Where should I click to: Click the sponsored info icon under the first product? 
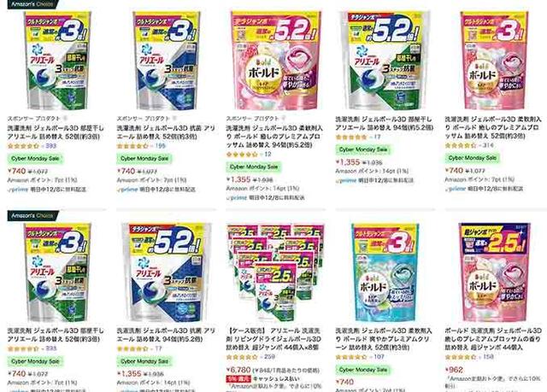(65, 119)
